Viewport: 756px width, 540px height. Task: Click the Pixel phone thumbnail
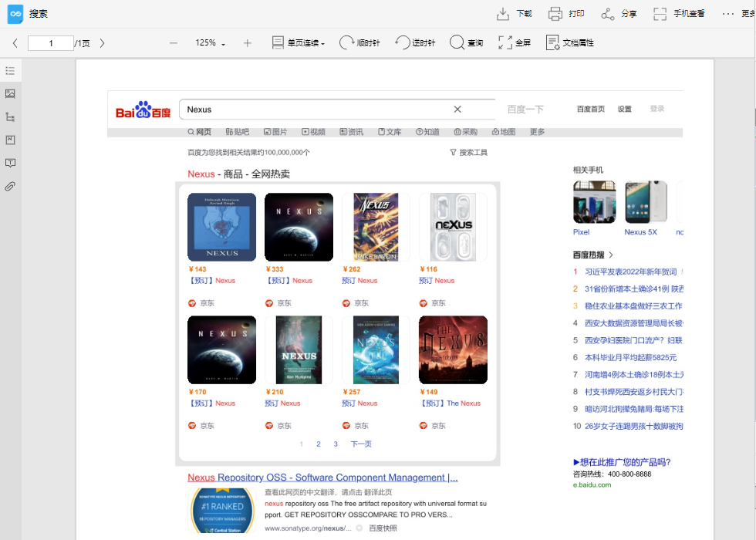click(595, 202)
